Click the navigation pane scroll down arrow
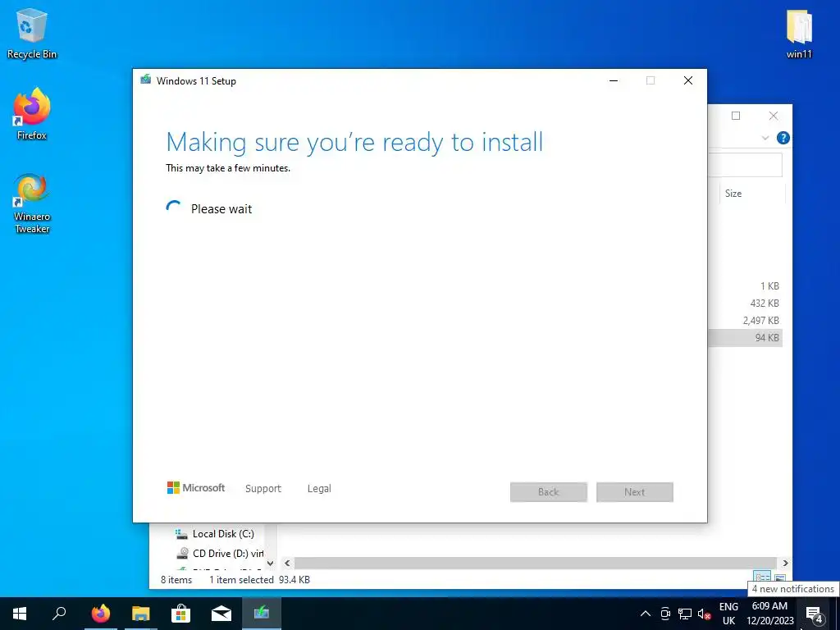Image resolution: width=840 pixels, height=630 pixels. click(270, 563)
